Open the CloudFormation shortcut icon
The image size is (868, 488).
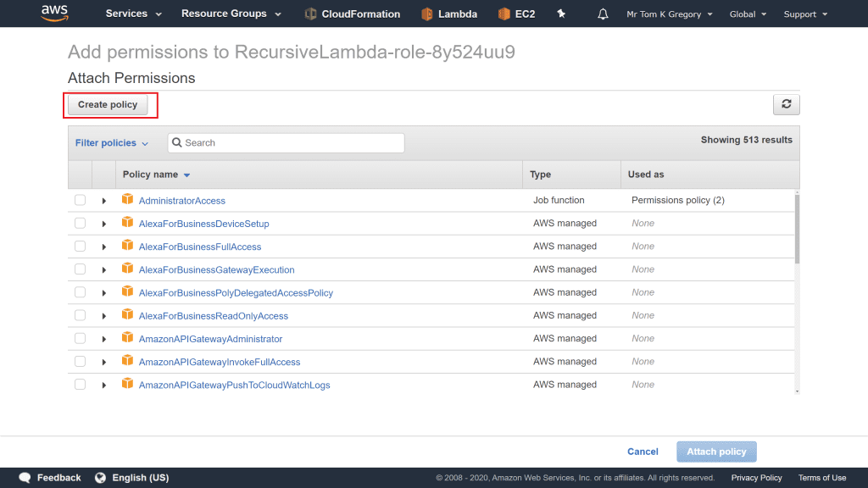(311, 14)
